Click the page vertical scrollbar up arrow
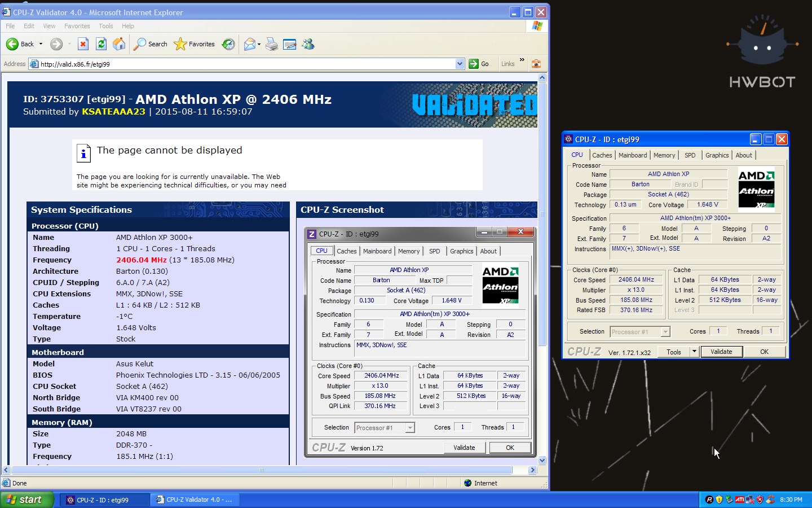The image size is (812, 508). 542,78
